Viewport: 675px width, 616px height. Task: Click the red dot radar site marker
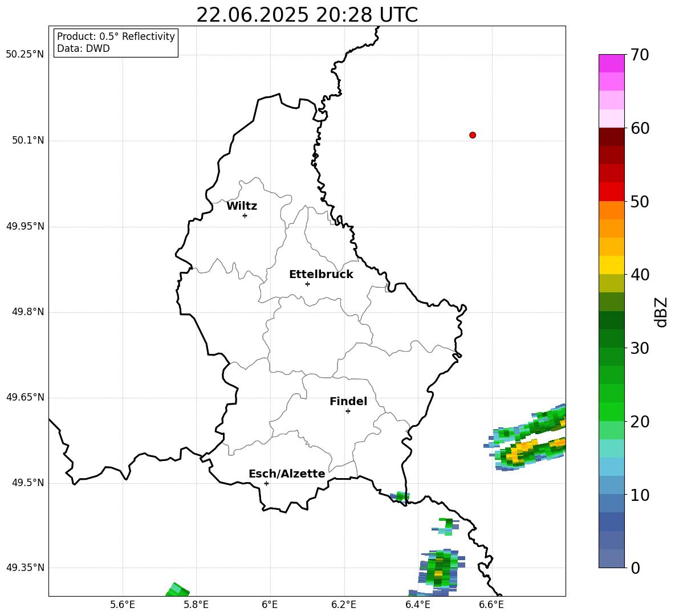pos(473,135)
